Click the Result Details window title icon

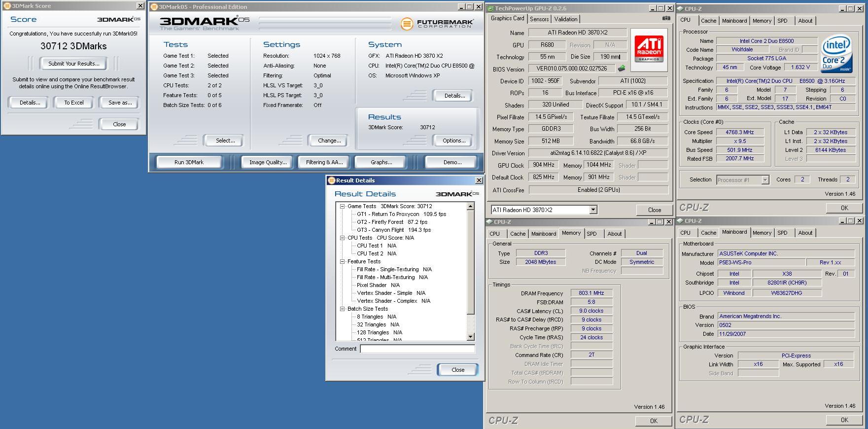331,180
